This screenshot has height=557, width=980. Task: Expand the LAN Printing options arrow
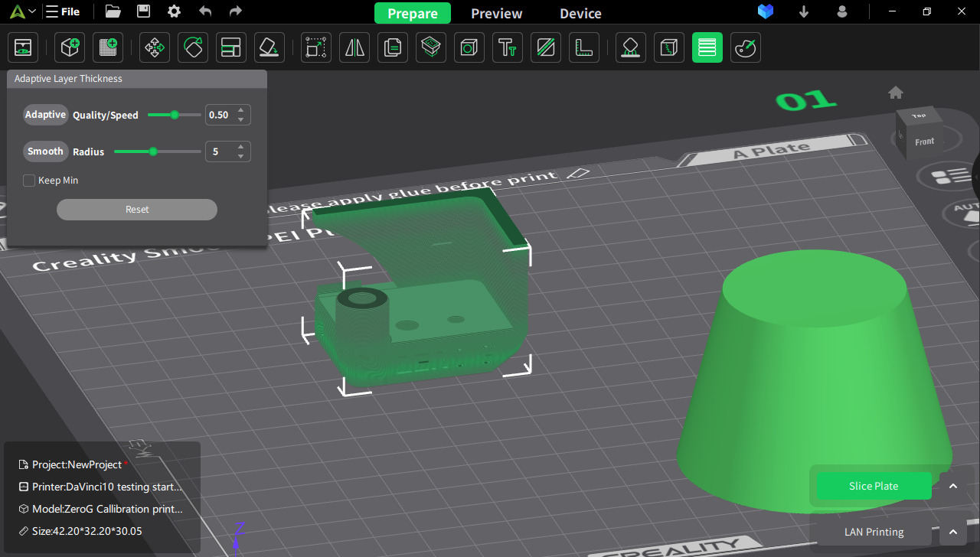(953, 532)
